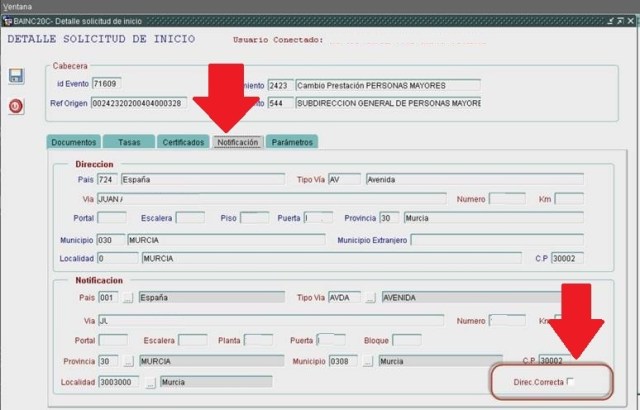This screenshot has height=410, width=640.
Task: Select the Certificados tab
Action: point(184,142)
